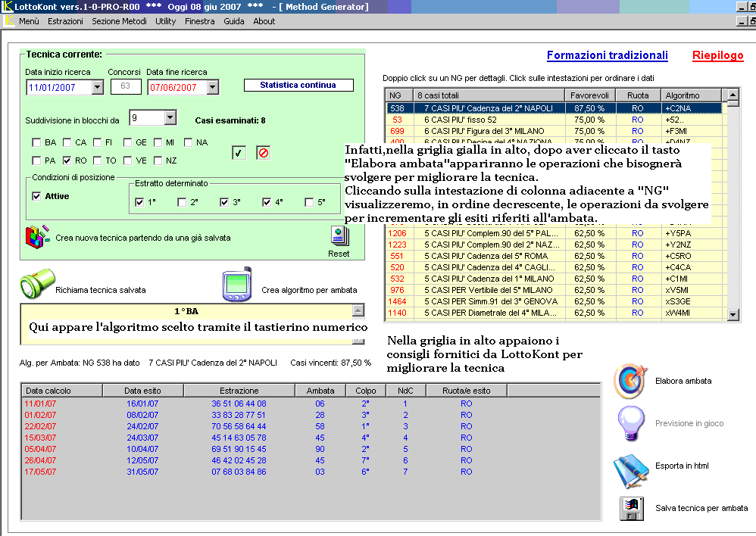Click the handheld device icon for Crea algoritmo

(x=237, y=284)
